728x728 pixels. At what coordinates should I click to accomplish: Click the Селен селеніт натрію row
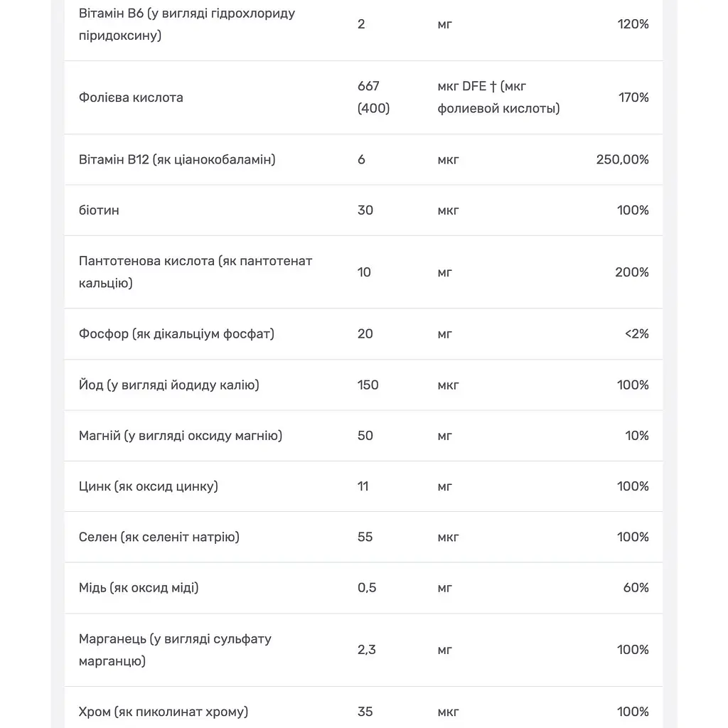pos(363,537)
